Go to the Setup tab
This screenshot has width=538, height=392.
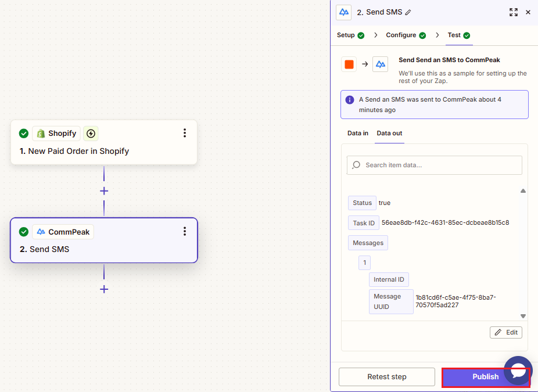(x=350, y=35)
